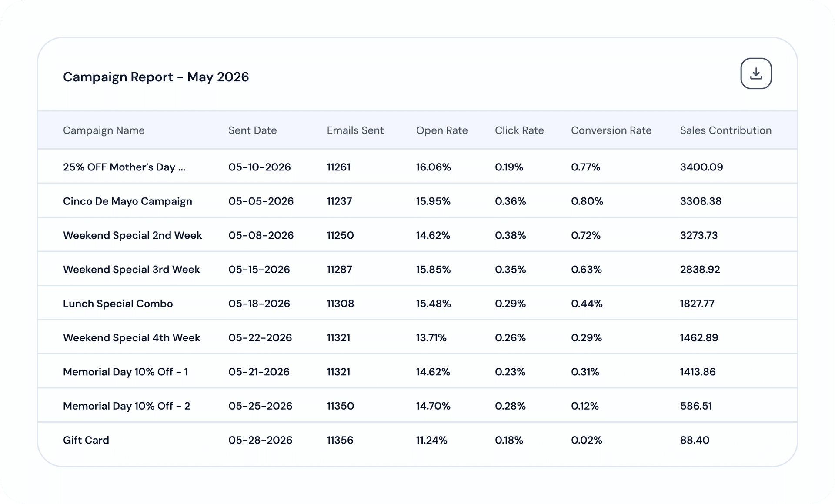
Task: Click emails sent value 11350
Action: 341,406
